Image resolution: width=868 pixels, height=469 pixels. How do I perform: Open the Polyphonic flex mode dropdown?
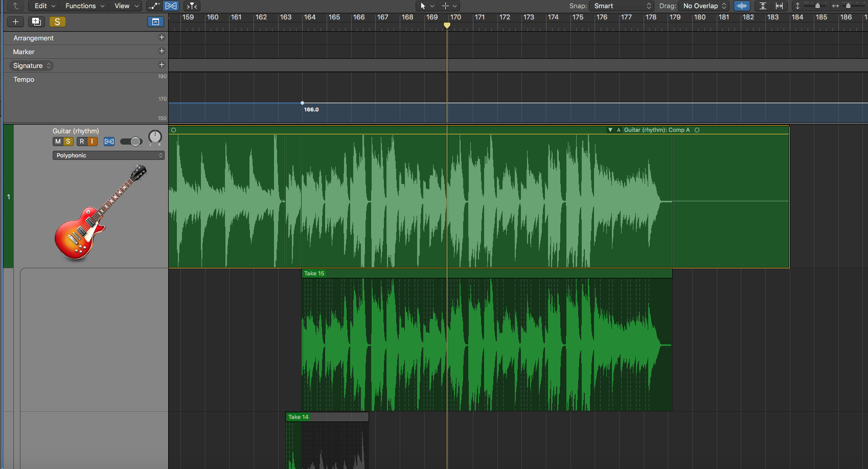108,155
